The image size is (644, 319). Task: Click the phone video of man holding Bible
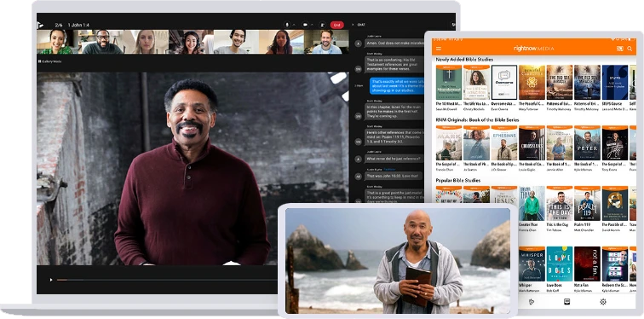coord(398,261)
